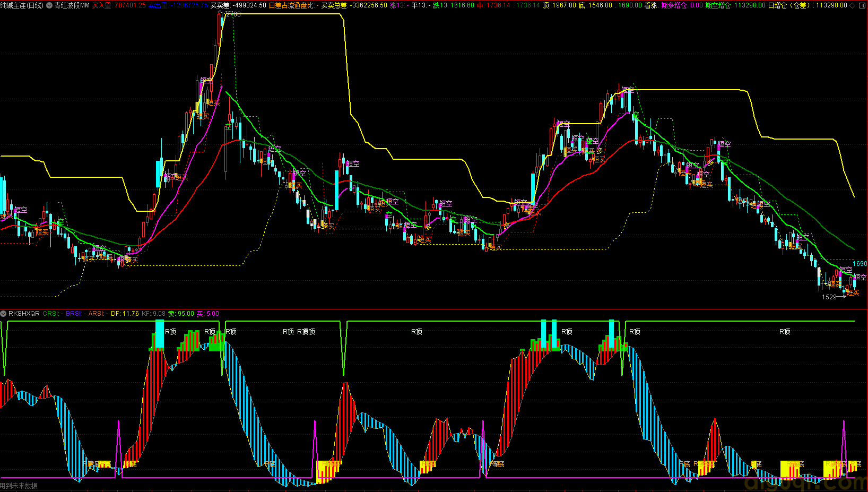Click the diamond icon at top right
Screen dimensions: 868x492
[852, 5]
